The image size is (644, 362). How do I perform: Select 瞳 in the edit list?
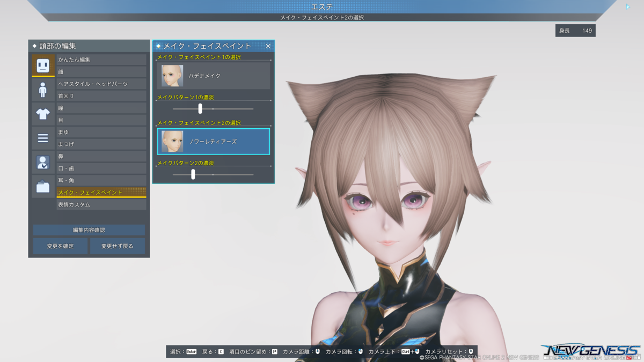[x=101, y=108]
